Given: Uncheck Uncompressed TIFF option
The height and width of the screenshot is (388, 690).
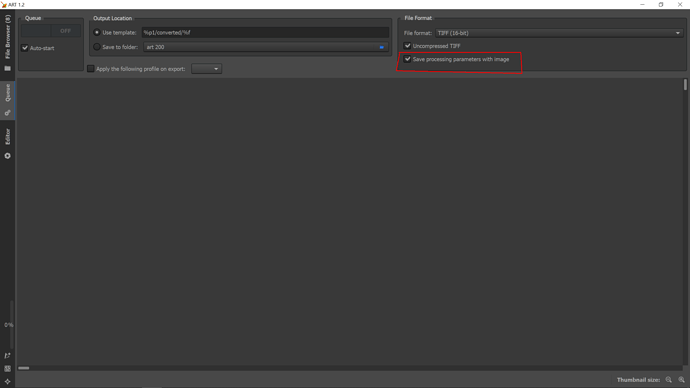Looking at the screenshot, I should click(x=407, y=46).
